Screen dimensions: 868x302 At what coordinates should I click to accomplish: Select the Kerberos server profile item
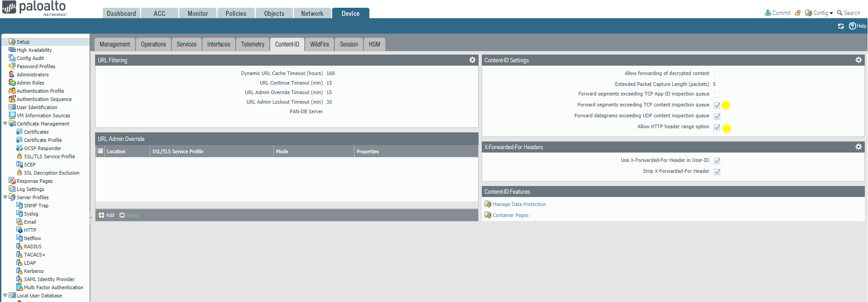(34, 271)
